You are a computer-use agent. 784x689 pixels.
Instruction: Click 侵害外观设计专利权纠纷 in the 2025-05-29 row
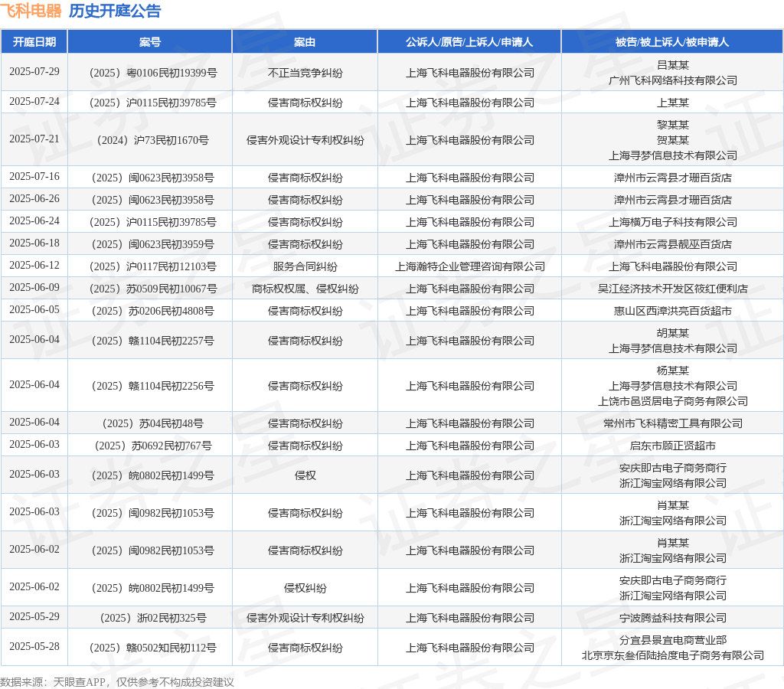tap(305, 618)
